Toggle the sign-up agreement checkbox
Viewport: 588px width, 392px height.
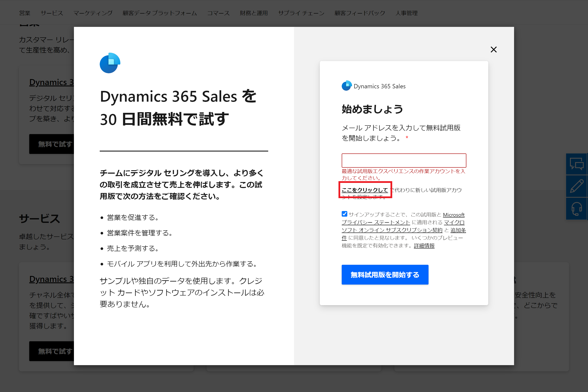pos(344,214)
